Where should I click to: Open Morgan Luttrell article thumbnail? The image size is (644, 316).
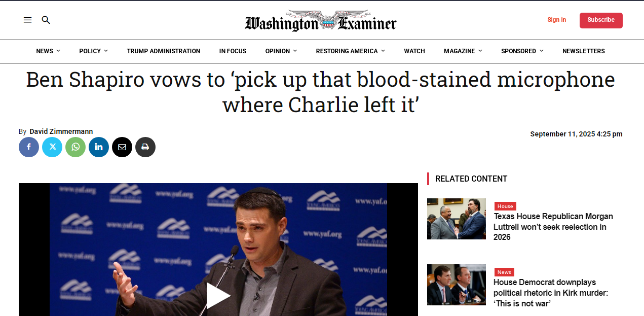point(457,219)
